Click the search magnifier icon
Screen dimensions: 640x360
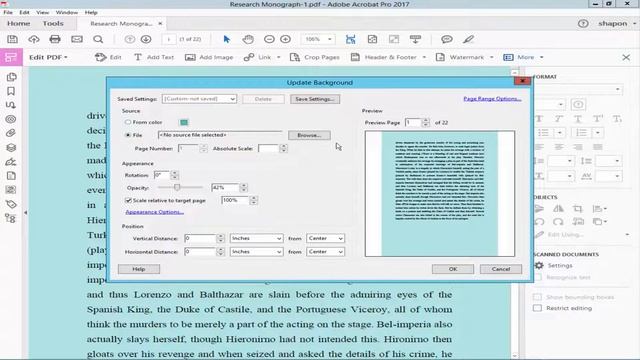tap(98, 39)
